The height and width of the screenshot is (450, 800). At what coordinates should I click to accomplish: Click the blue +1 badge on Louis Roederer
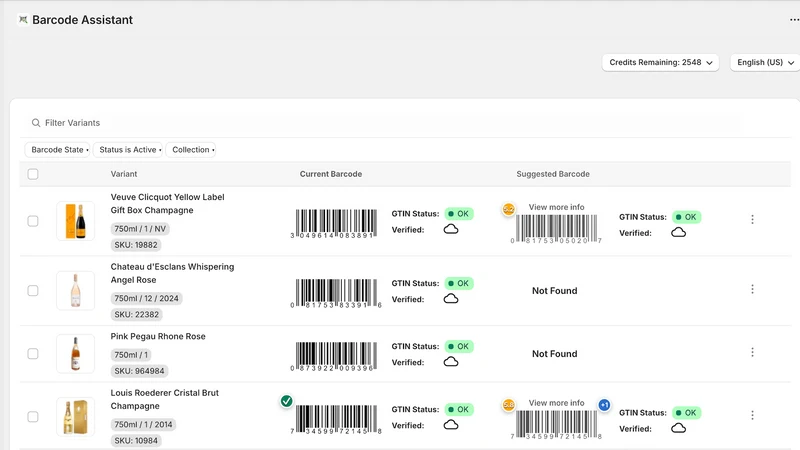pyautogui.click(x=605, y=405)
